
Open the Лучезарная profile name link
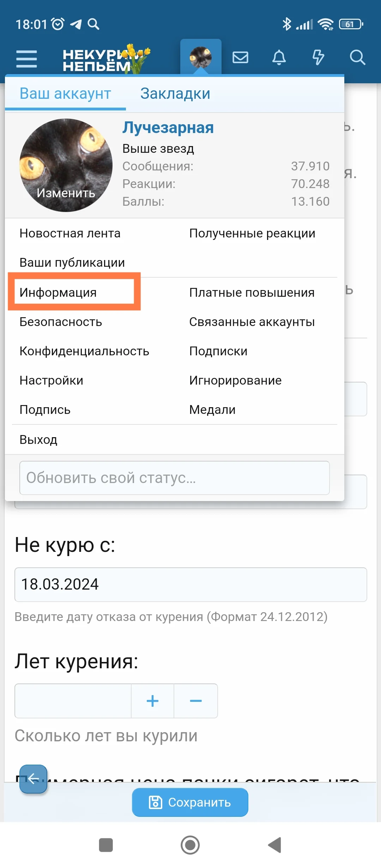click(x=168, y=128)
